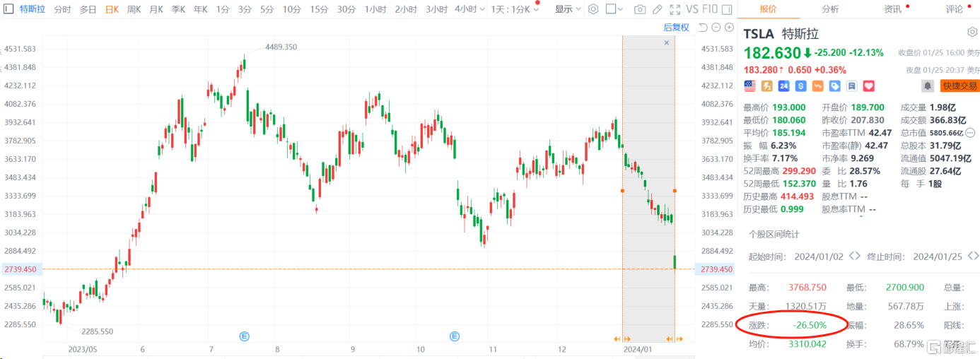Enter fullscreen chart mode

[x=675, y=9]
